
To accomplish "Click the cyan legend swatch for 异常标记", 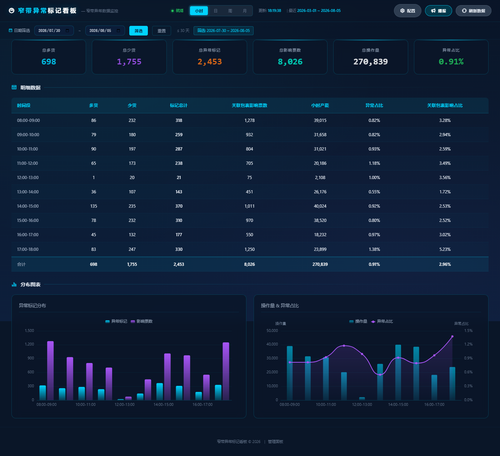I will 107,321.
